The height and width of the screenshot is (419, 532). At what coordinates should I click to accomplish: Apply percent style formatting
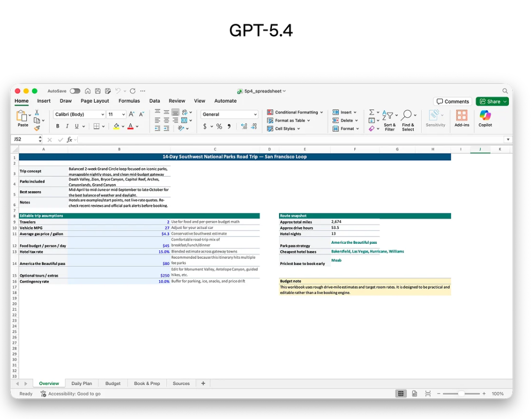click(x=219, y=126)
